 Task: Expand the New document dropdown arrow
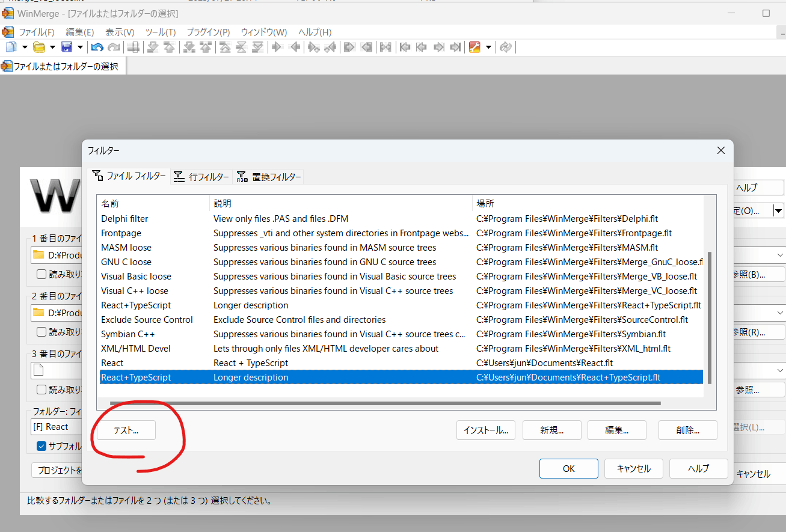pos(25,47)
